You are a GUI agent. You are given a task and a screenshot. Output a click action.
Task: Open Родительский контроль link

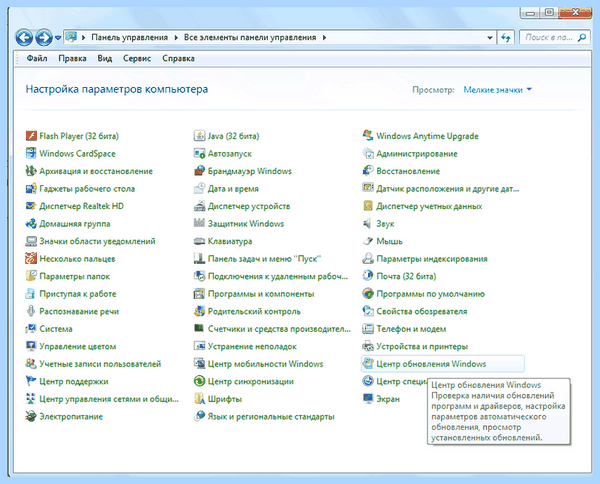254,311
